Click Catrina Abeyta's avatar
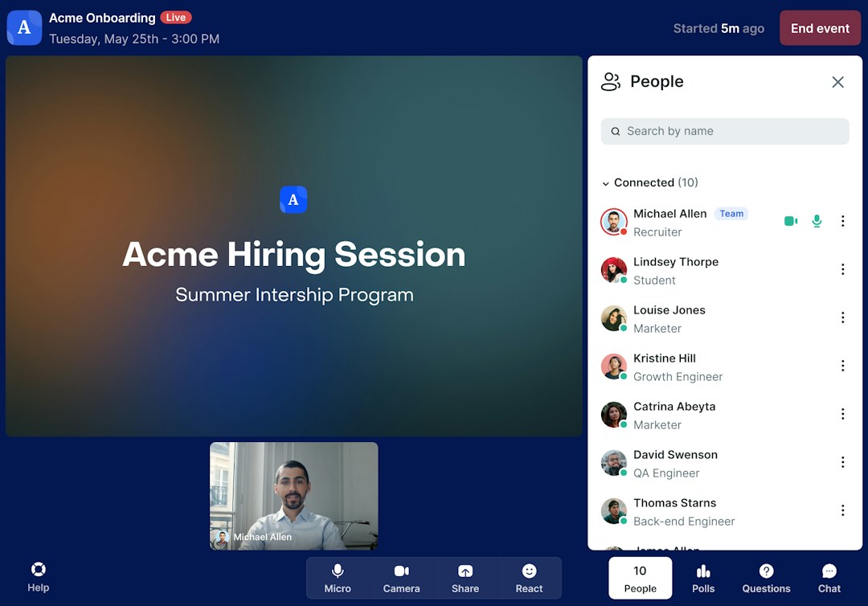868x606 pixels. pyautogui.click(x=614, y=415)
